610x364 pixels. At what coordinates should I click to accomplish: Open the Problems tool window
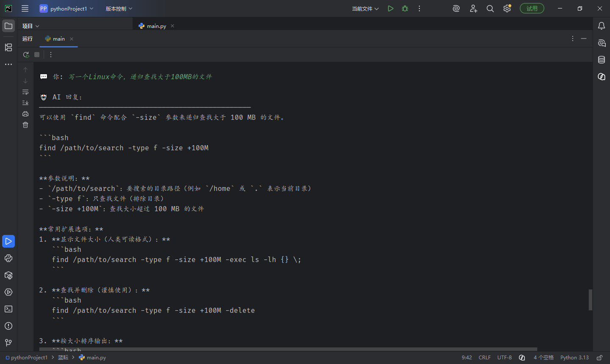pos(8,326)
